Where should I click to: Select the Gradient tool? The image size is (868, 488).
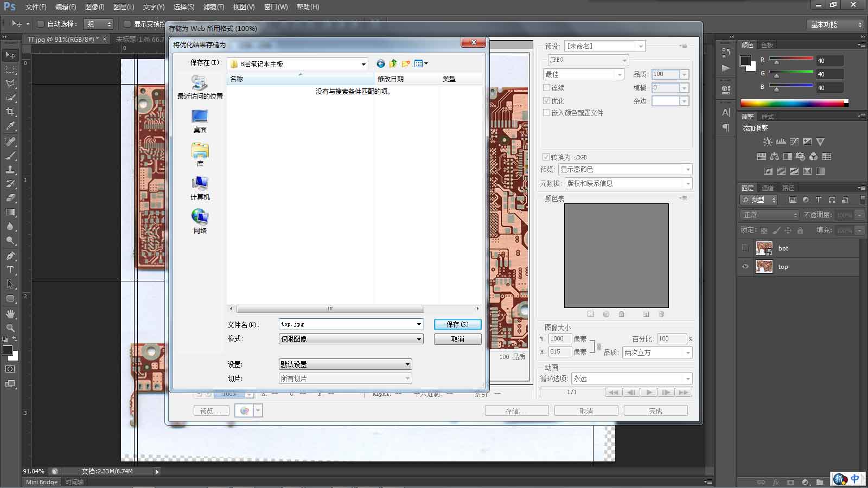10,212
